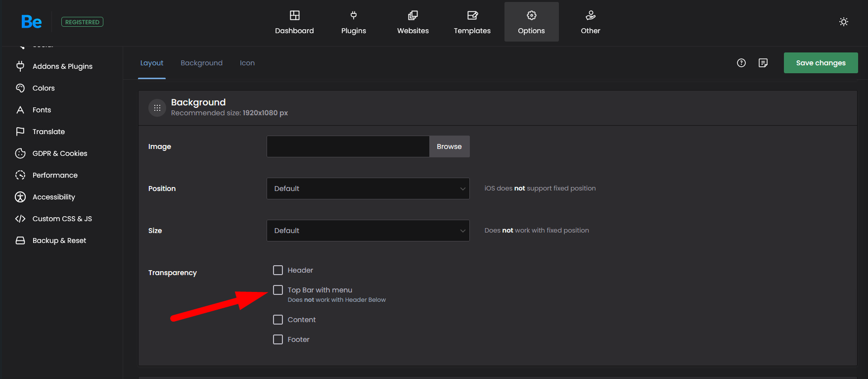This screenshot has height=379, width=868.
Task: Open Addons & Plugins settings
Action: [62, 66]
